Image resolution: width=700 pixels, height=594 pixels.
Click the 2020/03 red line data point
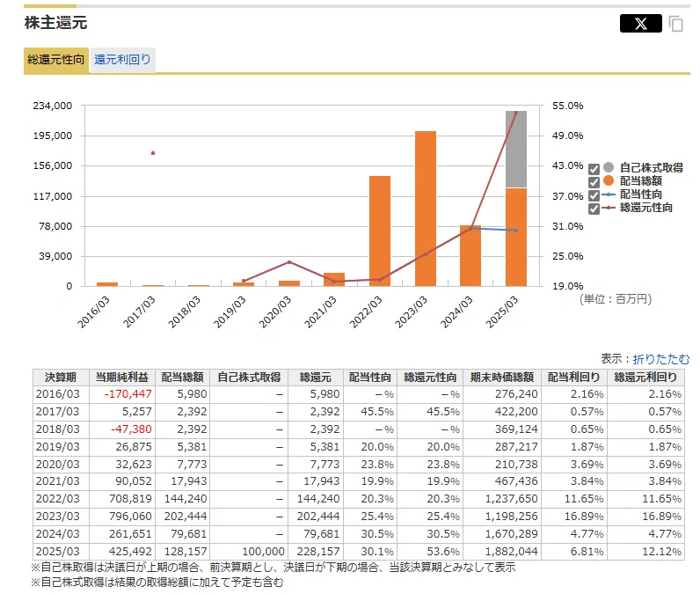point(289,262)
